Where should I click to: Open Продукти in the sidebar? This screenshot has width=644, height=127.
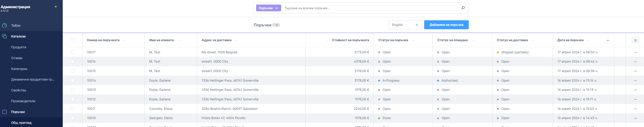click(x=19, y=47)
